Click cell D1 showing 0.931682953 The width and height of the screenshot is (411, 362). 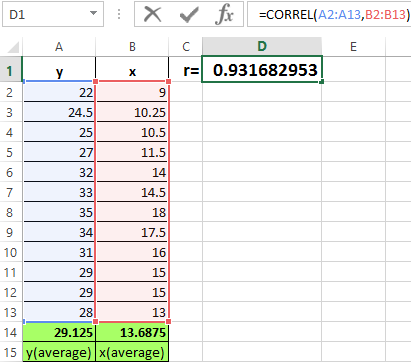tap(262, 69)
